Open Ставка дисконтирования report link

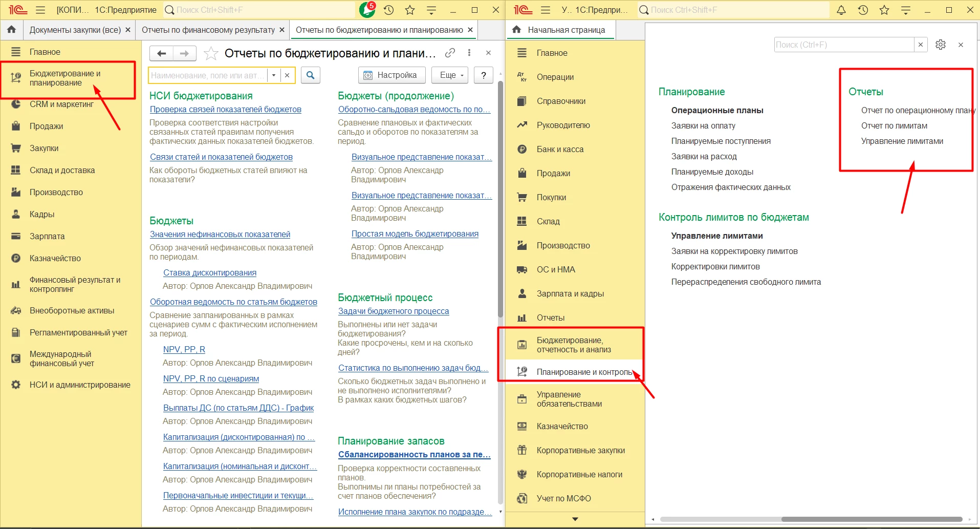pos(210,272)
